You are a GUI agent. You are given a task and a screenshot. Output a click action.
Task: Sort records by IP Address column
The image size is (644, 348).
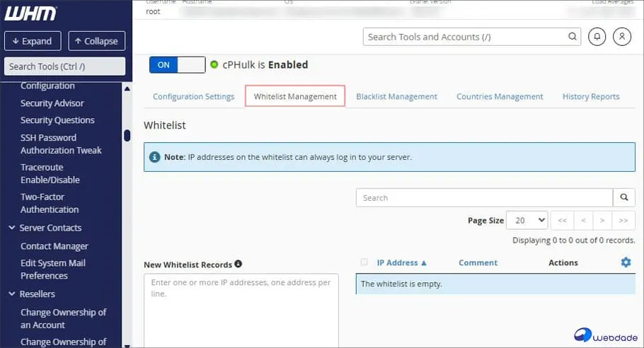[x=401, y=262]
